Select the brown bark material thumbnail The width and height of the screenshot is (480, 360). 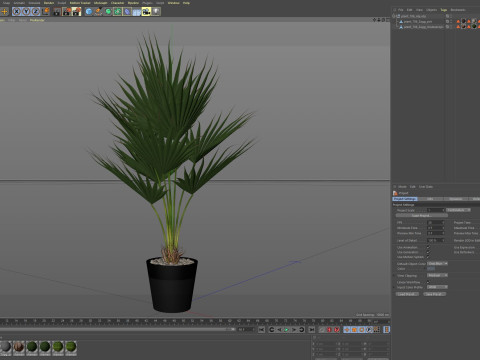point(19,347)
